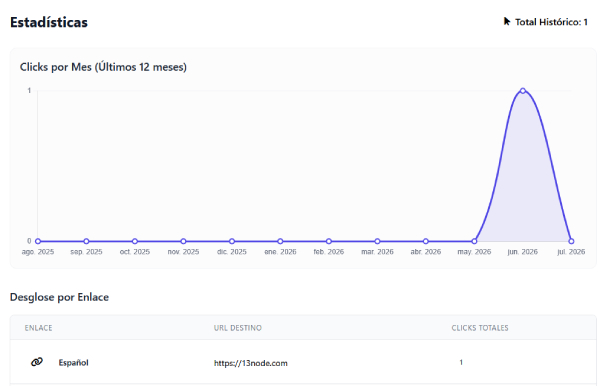This screenshot has height=386, width=600.
Task: Select the nov. 2025 data point
Action: (183, 241)
